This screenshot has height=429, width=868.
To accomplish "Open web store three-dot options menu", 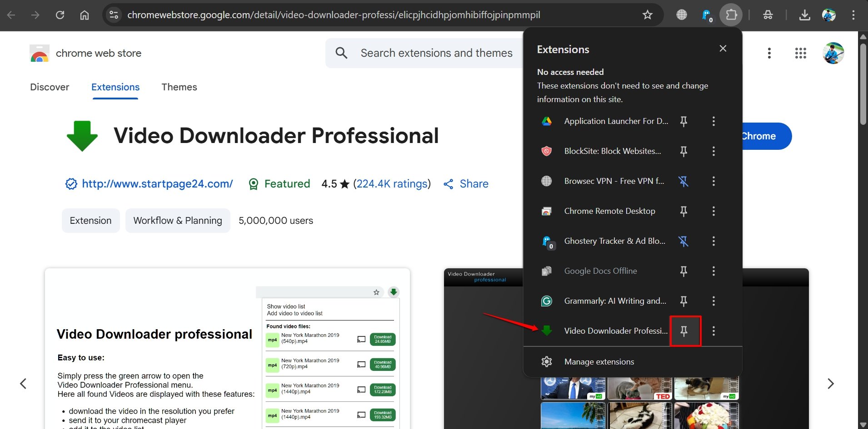I will [x=769, y=53].
